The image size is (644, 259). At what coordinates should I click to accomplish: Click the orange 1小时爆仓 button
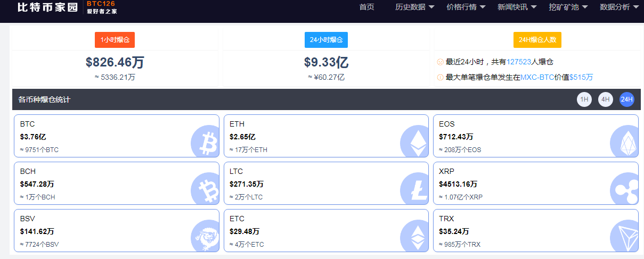coord(115,40)
